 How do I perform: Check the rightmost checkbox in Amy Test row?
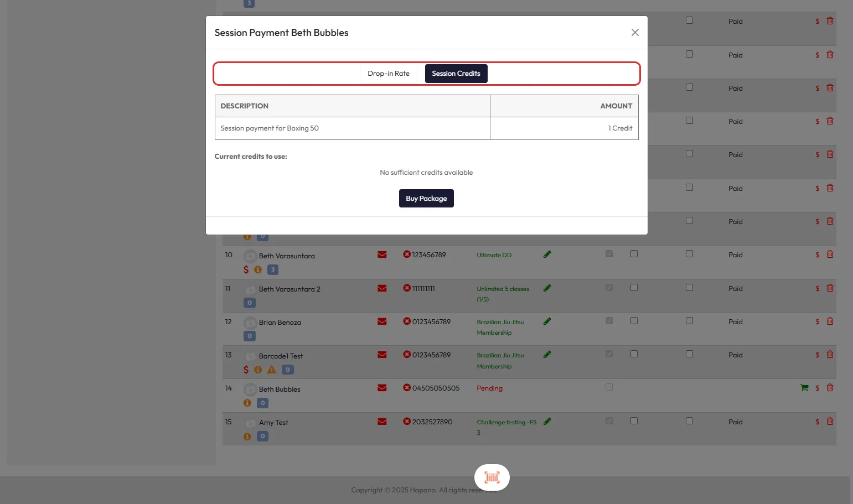click(689, 421)
